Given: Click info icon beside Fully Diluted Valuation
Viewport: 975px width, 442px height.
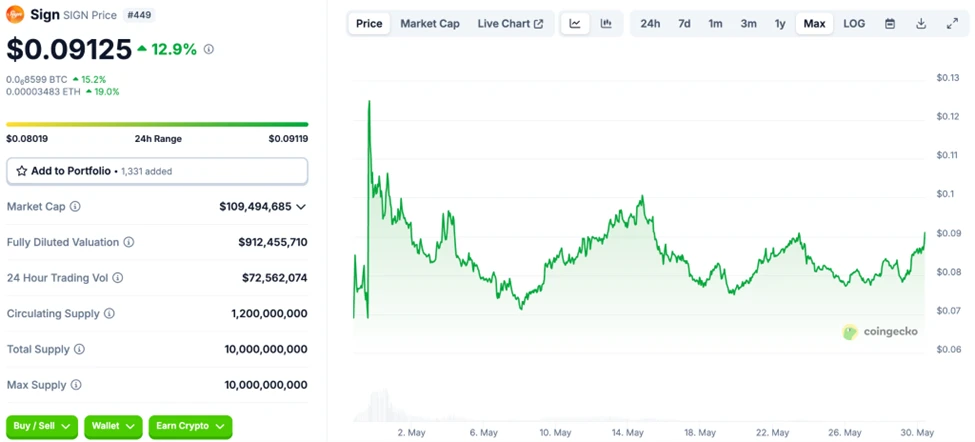Looking at the screenshot, I should [x=129, y=243].
